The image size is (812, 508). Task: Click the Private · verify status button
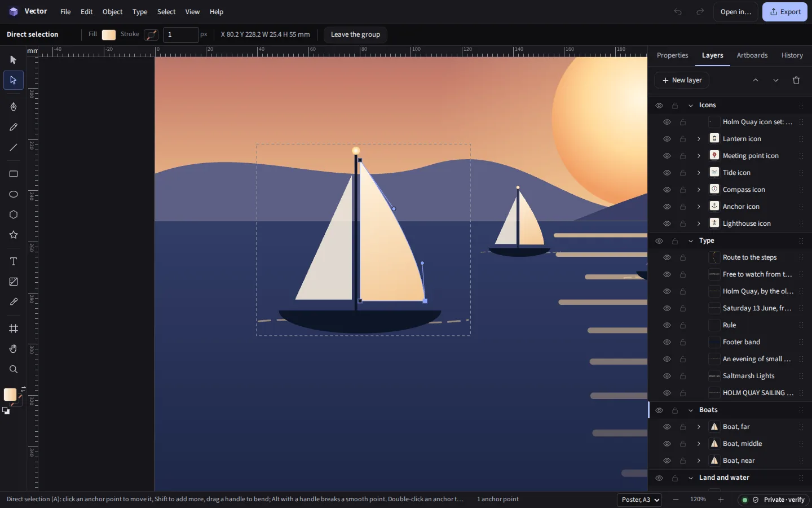coord(774,500)
